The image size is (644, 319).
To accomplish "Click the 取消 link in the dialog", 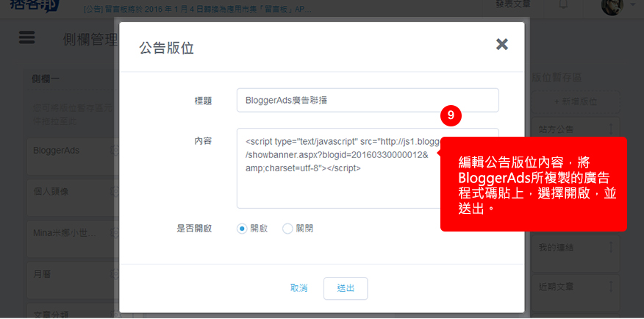I will [298, 288].
